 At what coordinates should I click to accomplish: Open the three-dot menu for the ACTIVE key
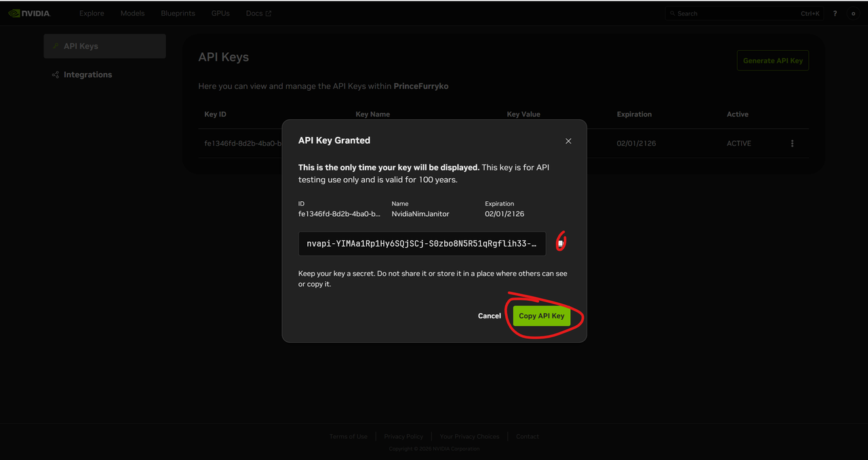[x=792, y=144]
